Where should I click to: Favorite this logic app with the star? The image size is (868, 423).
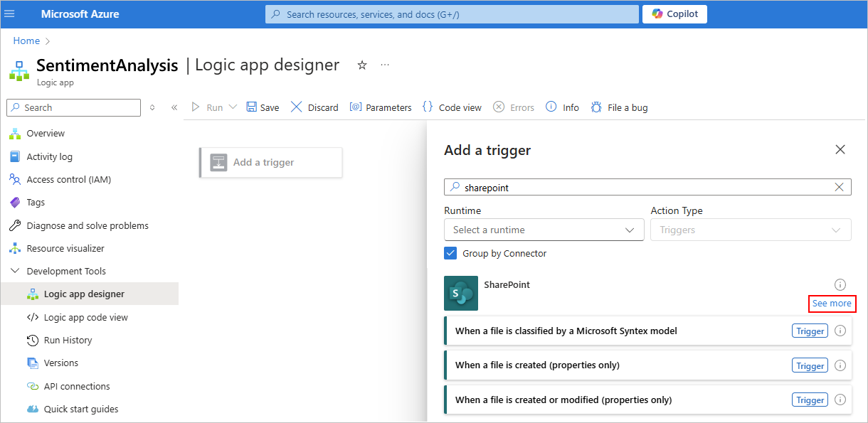pyautogui.click(x=361, y=65)
